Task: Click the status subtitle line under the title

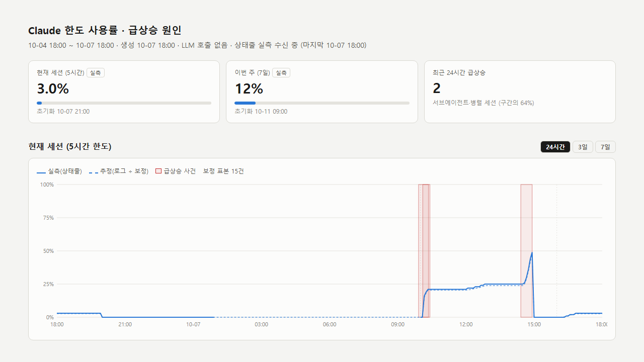Action: coord(197,45)
